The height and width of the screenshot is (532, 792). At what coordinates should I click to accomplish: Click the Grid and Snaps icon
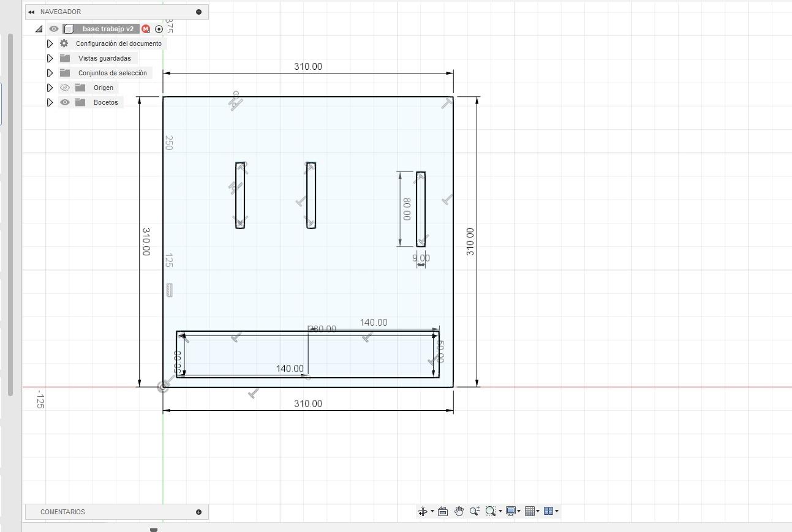[530, 511]
